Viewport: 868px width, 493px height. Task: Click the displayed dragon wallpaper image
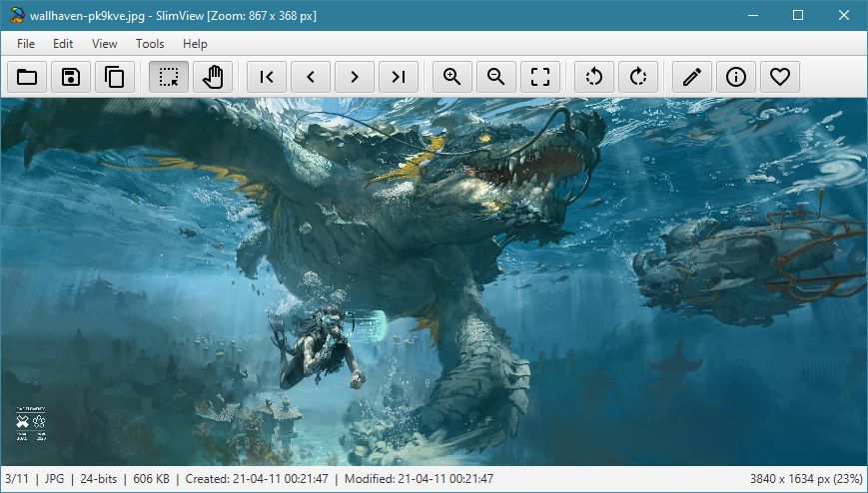[434, 281]
